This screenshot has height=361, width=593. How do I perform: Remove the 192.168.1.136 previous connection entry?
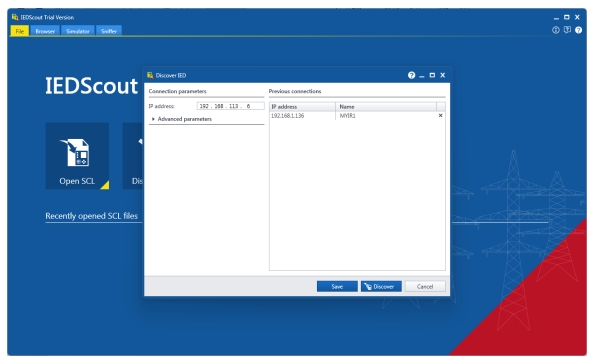[440, 115]
